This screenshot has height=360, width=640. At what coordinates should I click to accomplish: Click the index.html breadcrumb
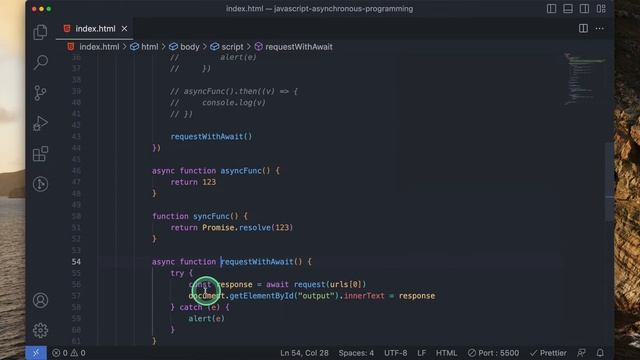pos(99,47)
